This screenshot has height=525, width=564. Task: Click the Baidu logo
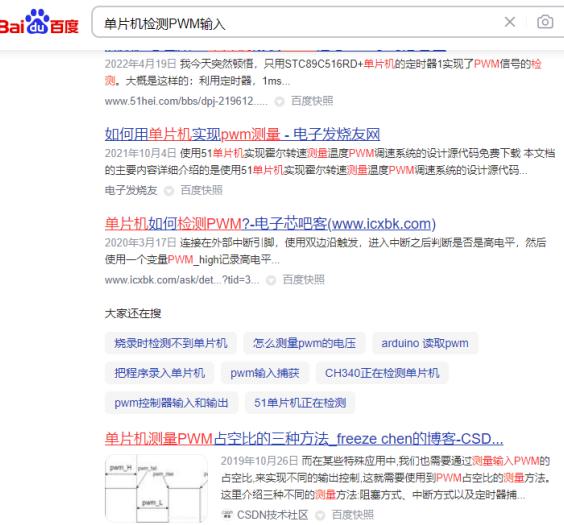[x=39, y=22]
